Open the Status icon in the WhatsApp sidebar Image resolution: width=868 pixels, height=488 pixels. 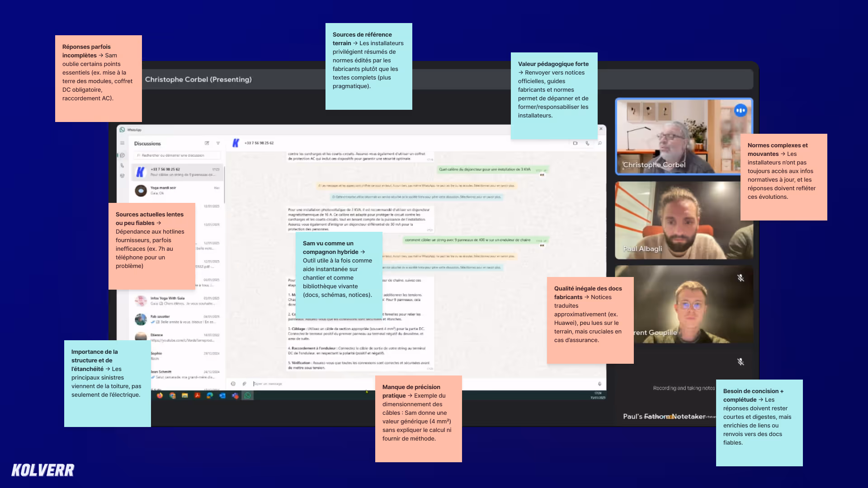coord(122,175)
